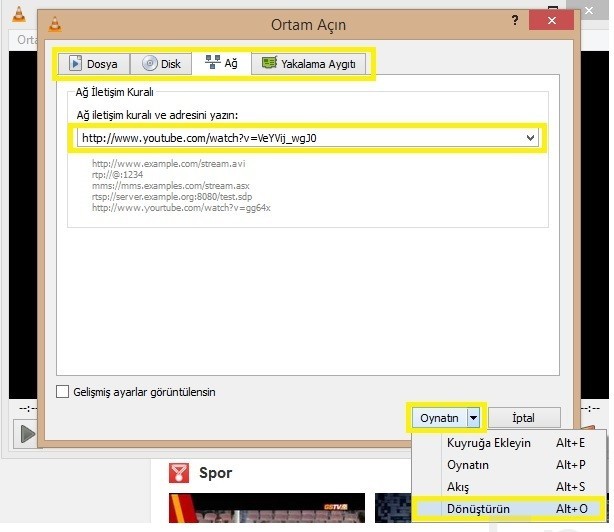Choose Oynatın Alt+P menu entry

pyautogui.click(x=508, y=465)
